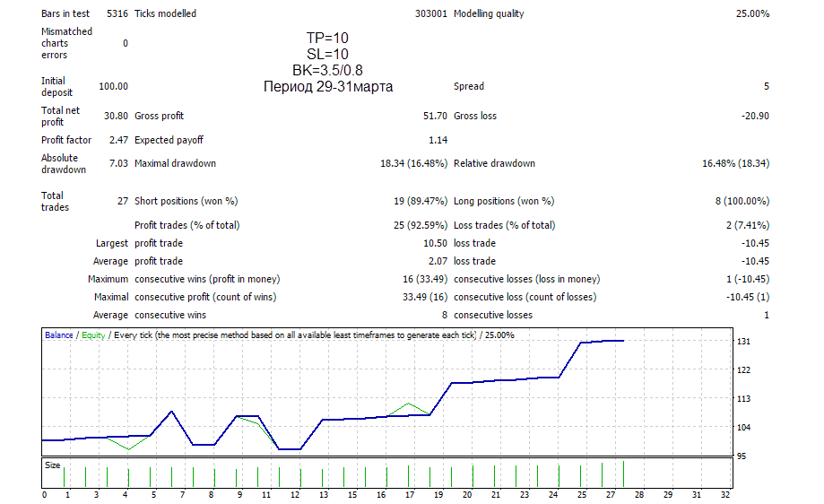
Task: Select Maximal consecutive profit value 33.49 (16)
Action: 425,297
